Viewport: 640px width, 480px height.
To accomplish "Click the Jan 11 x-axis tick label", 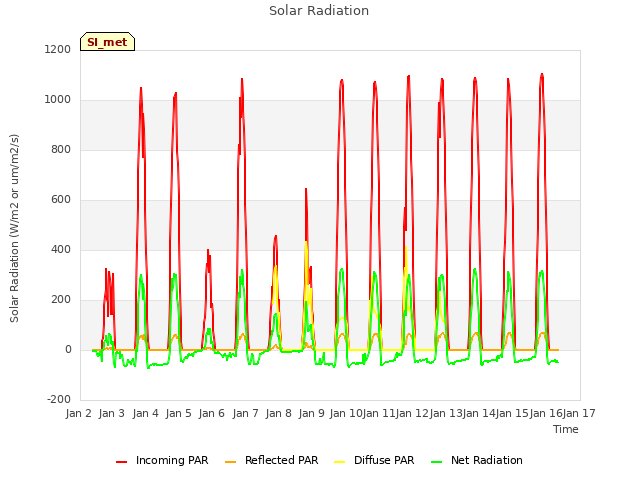I will pos(379,413).
